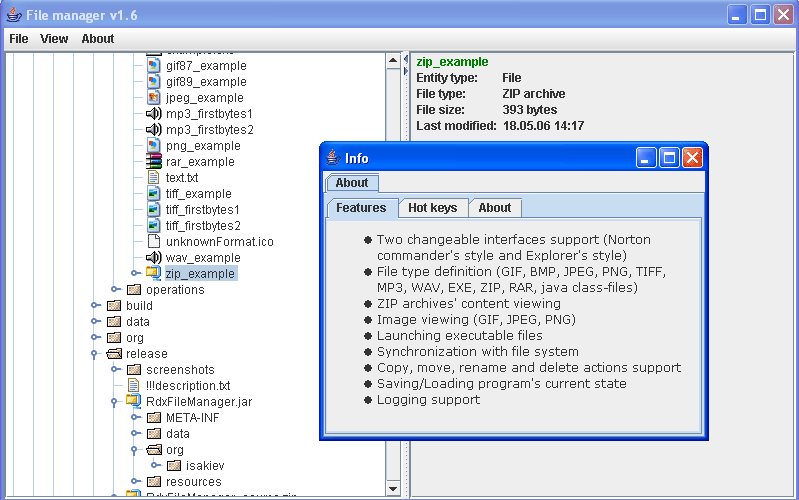The height and width of the screenshot is (500, 799).
Task: Click the mp3_firstbytes2 speaker icon
Action: coord(153,129)
